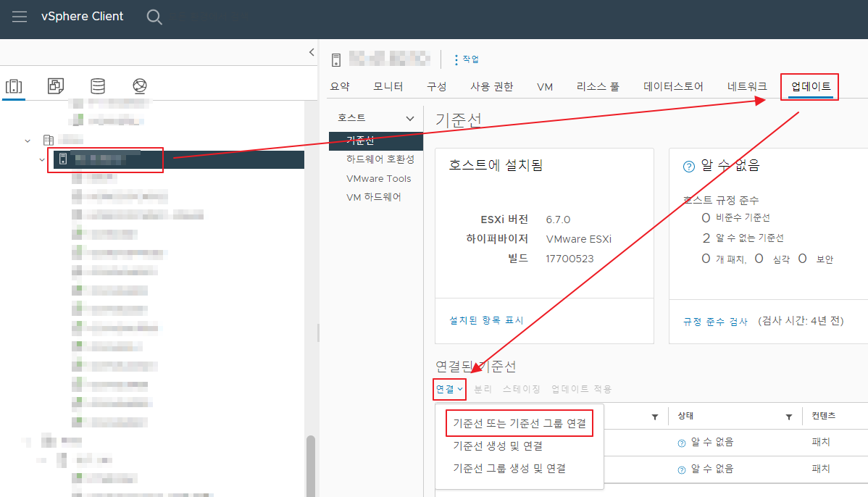Select VM 하드웨어 in side menu
Screen dimensions: 868x497
click(x=374, y=197)
